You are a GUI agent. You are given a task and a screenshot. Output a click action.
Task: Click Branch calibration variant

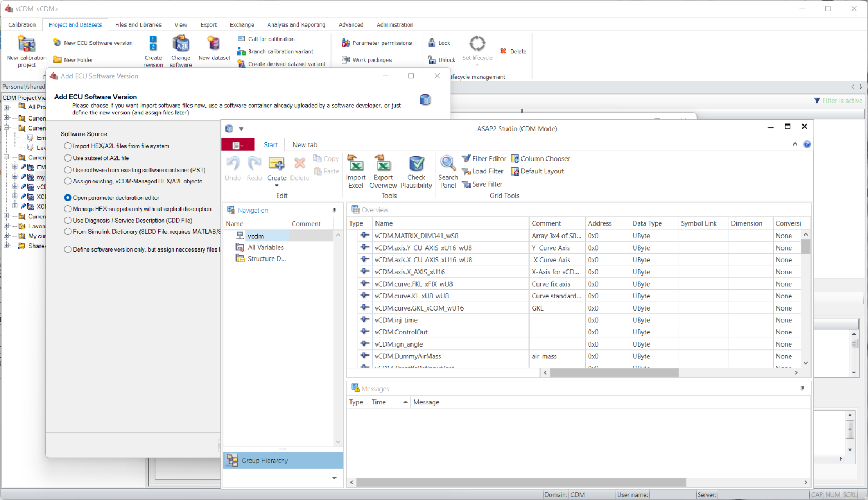point(275,51)
